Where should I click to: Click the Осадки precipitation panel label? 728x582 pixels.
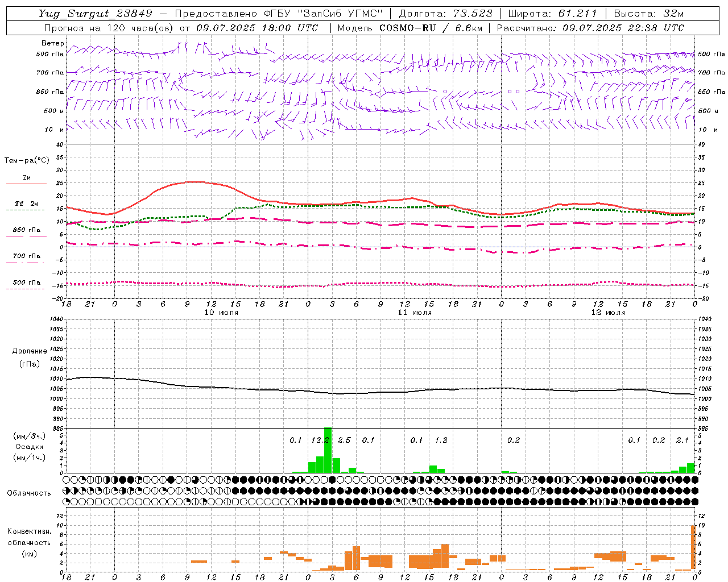pyautogui.click(x=30, y=447)
